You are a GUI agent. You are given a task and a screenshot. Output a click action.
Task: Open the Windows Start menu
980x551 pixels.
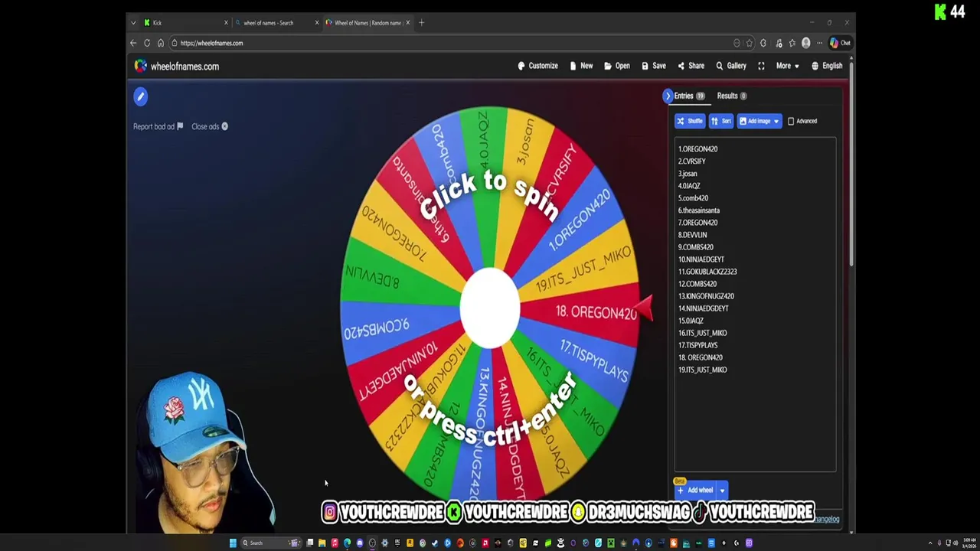233,543
